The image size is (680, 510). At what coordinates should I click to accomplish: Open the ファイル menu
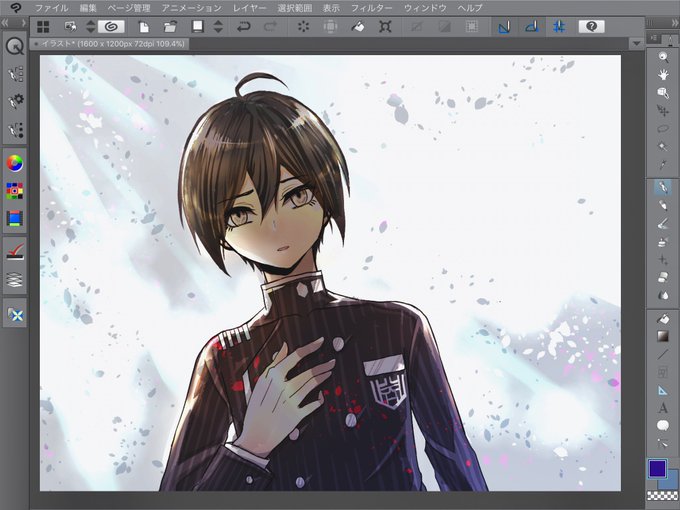click(x=52, y=8)
